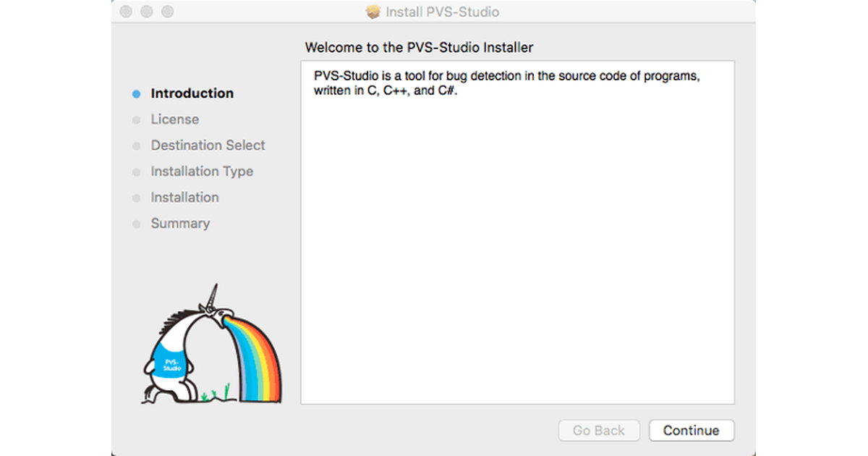Select the License step in the sidebar
The height and width of the screenshot is (456, 868).
point(175,119)
